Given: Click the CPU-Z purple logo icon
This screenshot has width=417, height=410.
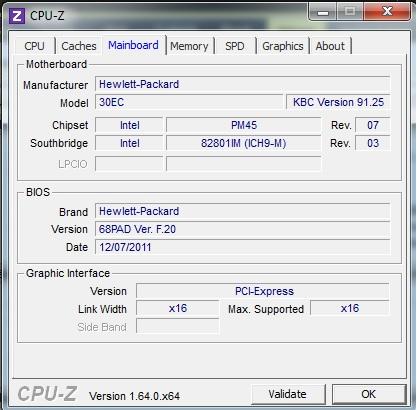Looking at the screenshot, I should (x=16, y=16).
